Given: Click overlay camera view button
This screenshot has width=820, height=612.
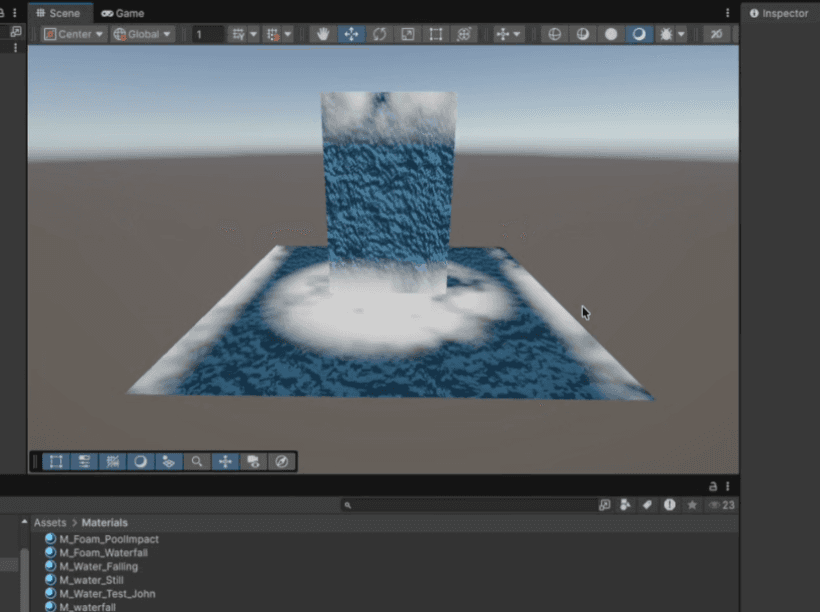Looking at the screenshot, I should click(253, 461).
